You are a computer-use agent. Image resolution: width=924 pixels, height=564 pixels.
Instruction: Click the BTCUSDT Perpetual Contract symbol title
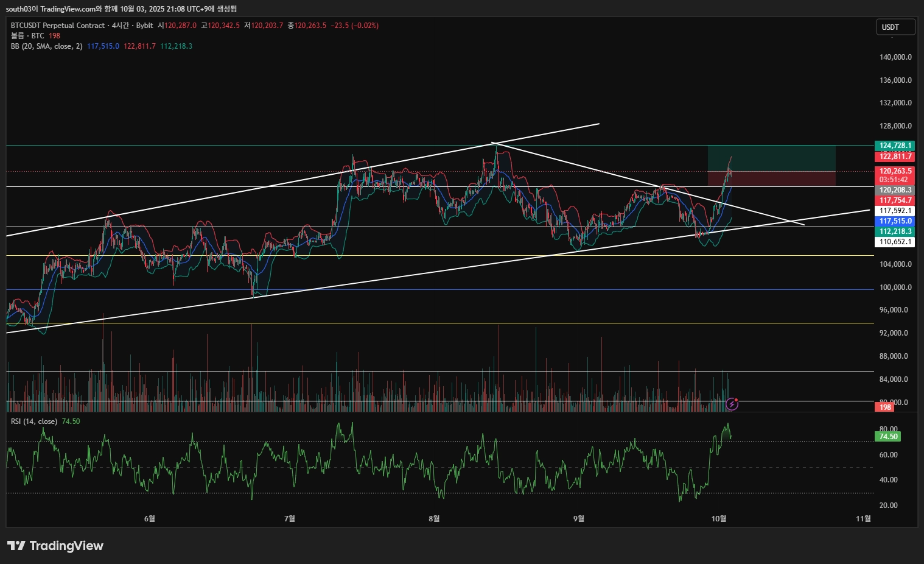pos(58,26)
